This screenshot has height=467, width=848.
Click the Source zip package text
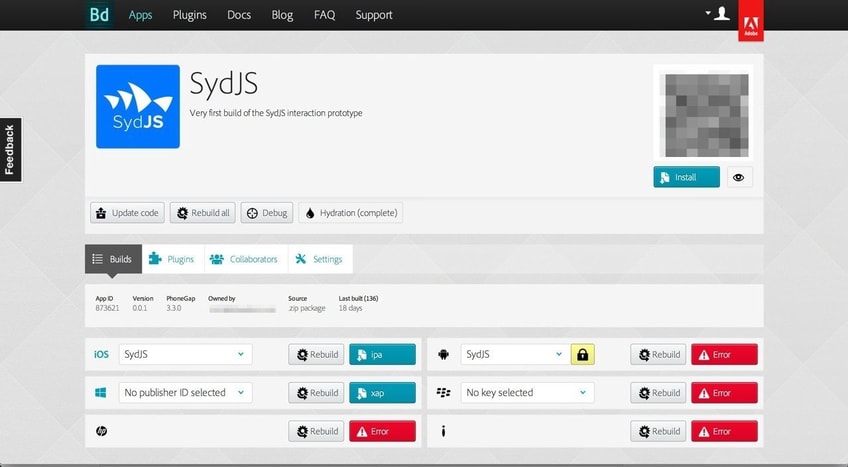point(307,308)
